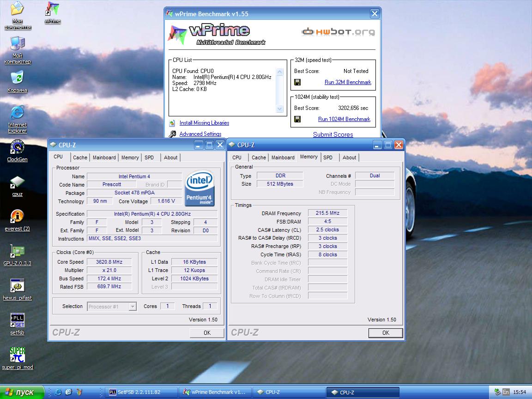Click the taskbar clock showing 15:54
This screenshot has height=399, width=532.
[520, 392]
